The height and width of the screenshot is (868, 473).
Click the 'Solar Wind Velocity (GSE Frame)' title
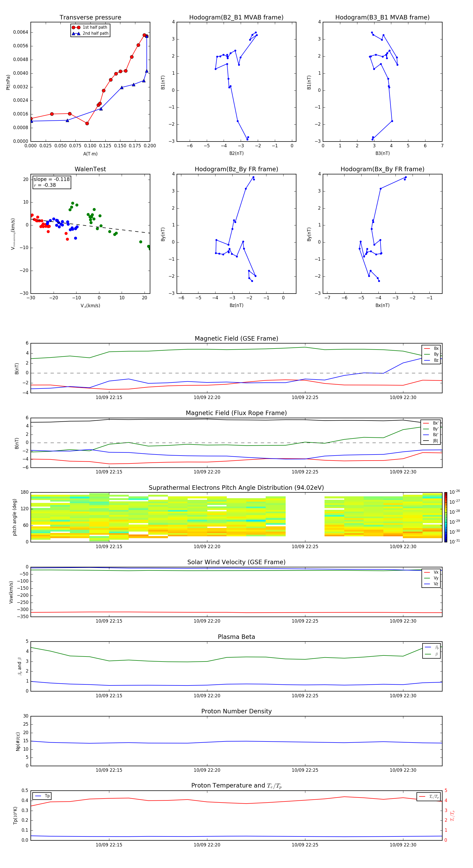236,562
